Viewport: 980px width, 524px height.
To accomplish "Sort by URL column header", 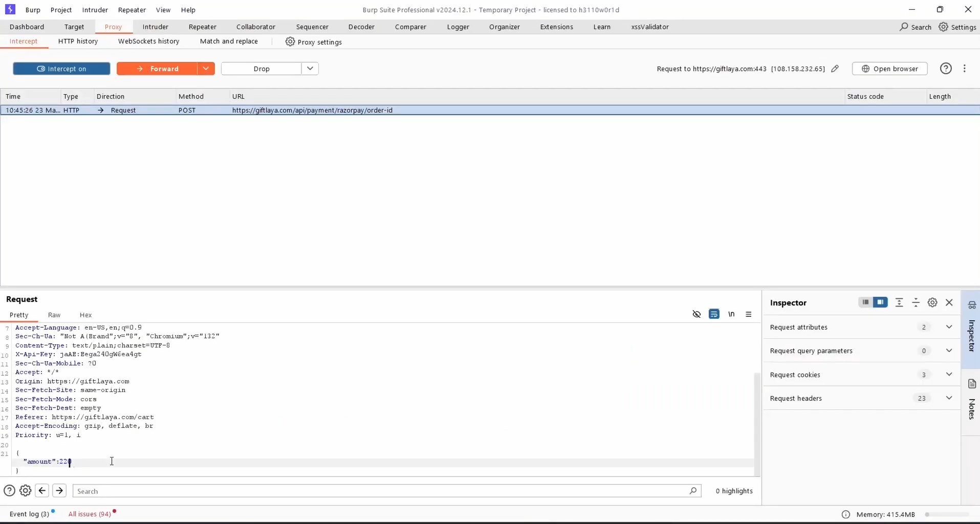I will pos(536,96).
